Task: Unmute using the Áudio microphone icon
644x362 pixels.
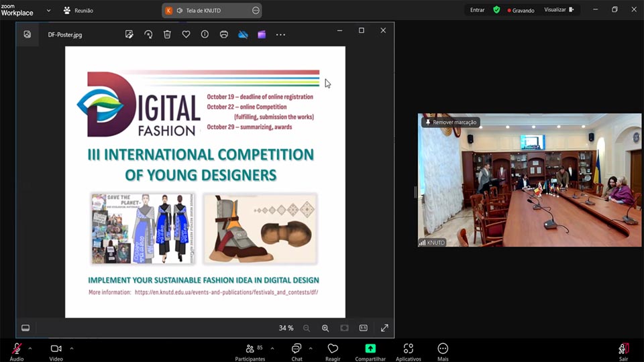Action: coord(17,349)
